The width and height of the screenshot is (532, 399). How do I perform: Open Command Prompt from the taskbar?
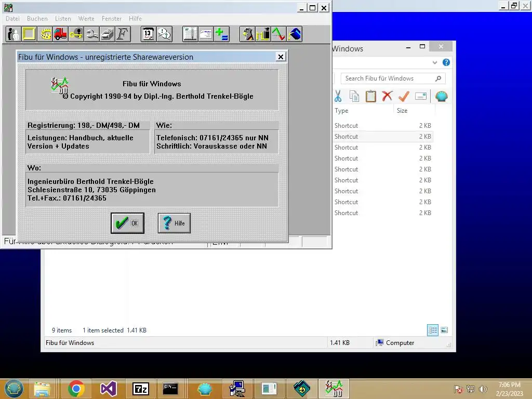tap(170, 389)
